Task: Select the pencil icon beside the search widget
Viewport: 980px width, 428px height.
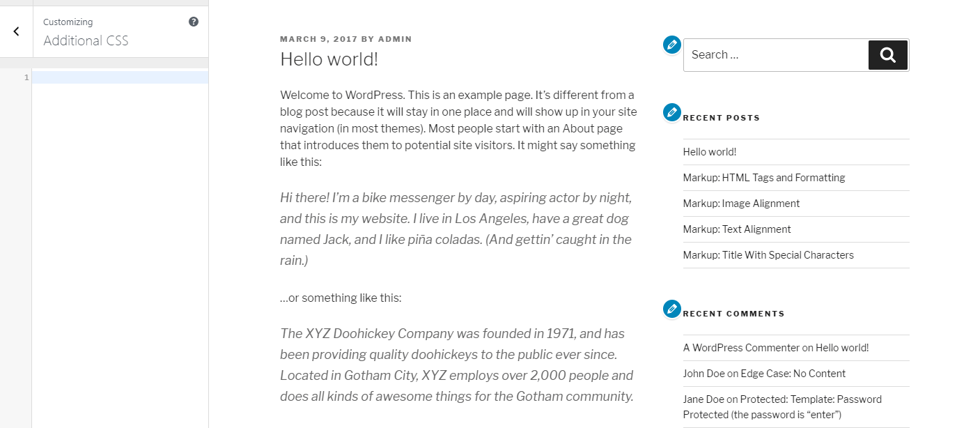Action: point(671,44)
